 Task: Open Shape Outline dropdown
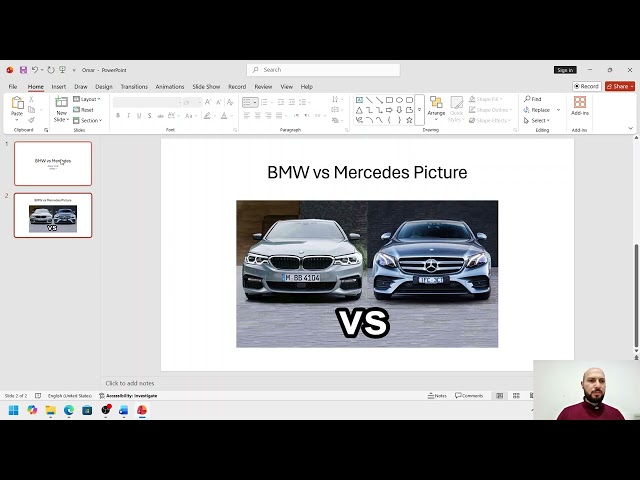point(490,110)
